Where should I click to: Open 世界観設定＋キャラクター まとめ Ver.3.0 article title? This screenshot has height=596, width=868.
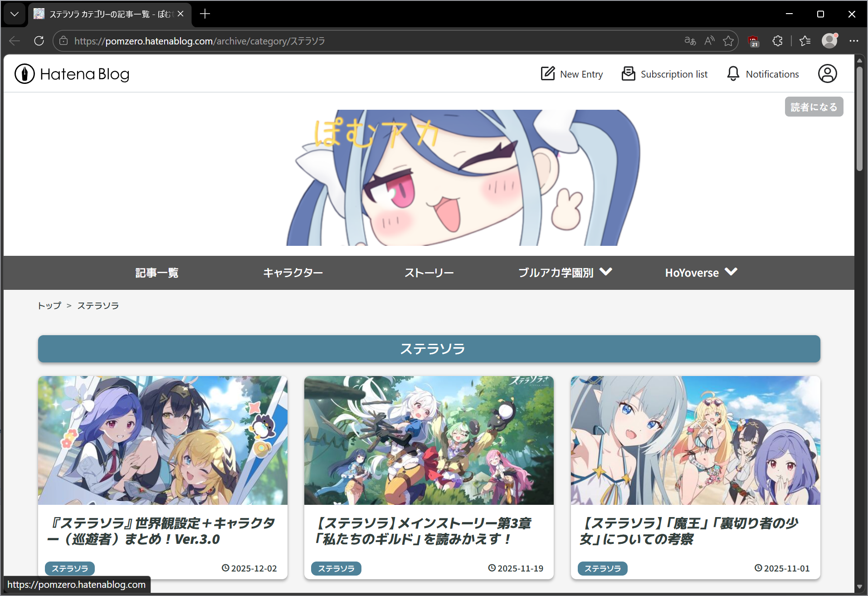tap(161, 531)
